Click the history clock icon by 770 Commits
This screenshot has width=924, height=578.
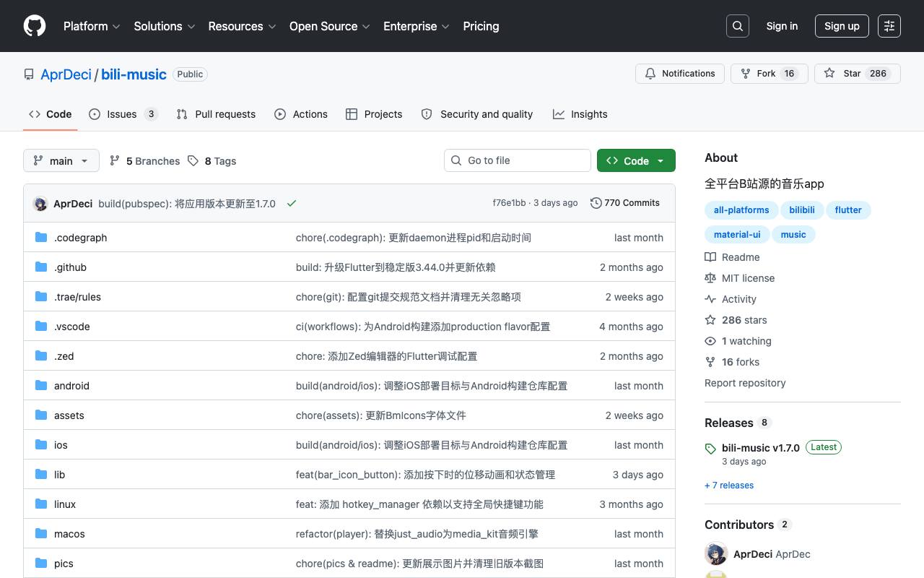click(x=596, y=203)
